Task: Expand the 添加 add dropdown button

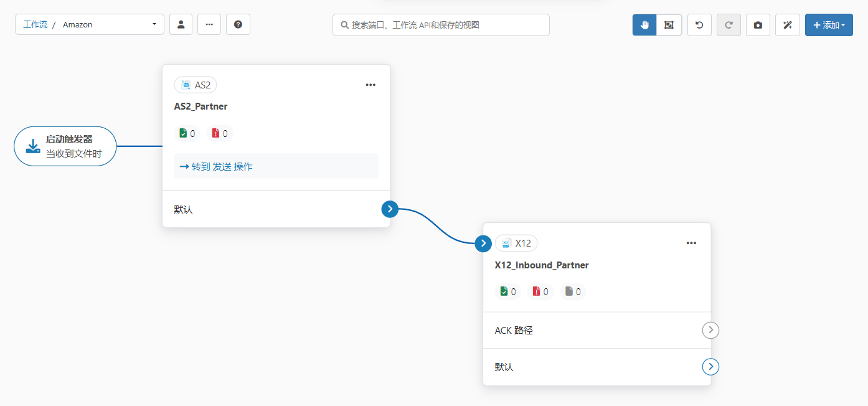Action: (828, 25)
